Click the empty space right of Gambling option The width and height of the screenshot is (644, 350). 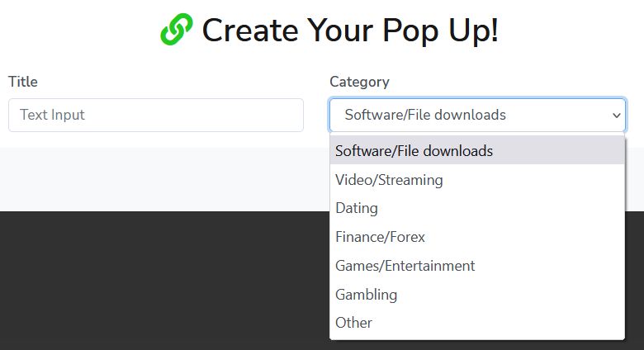528,294
